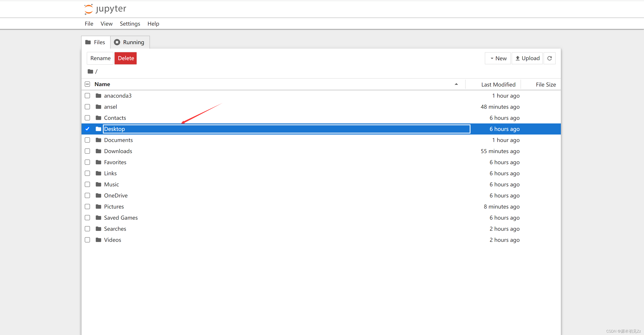
Task: Click the Jupyter logo icon
Action: click(x=89, y=9)
